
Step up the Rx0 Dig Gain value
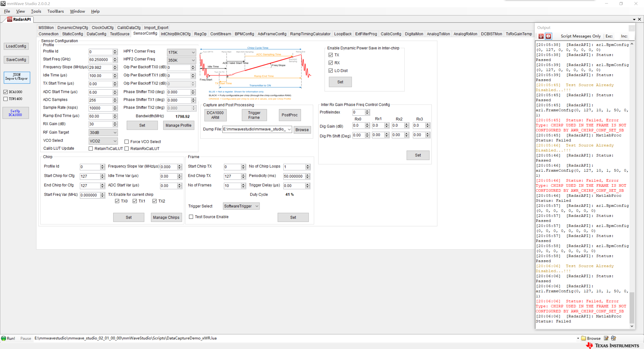(x=367, y=124)
